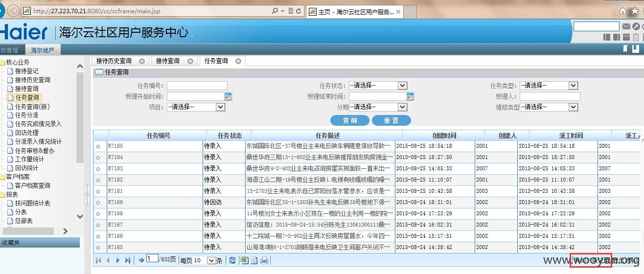Go to next page of results
The image size is (644, 274).
click(x=118, y=260)
